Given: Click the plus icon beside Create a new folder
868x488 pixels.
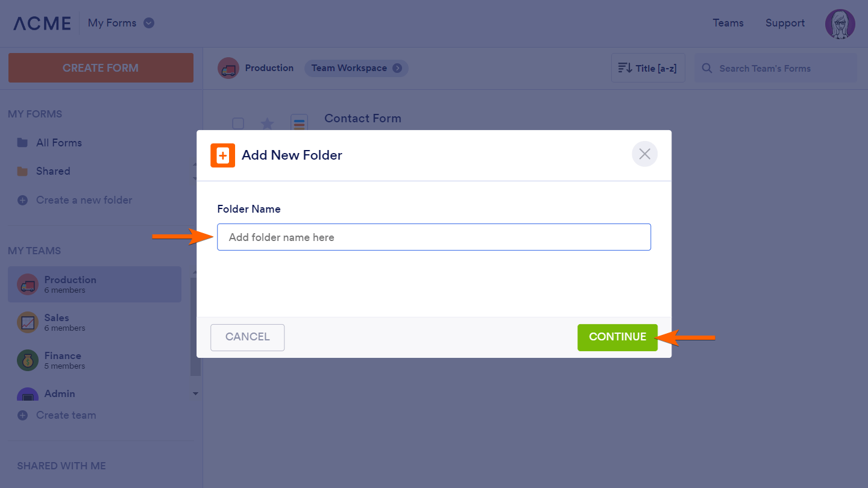Looking at the screenshot, I should point(22,200).
